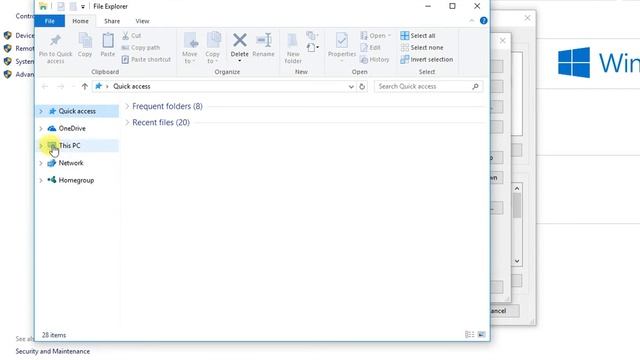Click Cancel in the background dialog
Viewport: 640px width, 360px height.
(x=504, y=311)
